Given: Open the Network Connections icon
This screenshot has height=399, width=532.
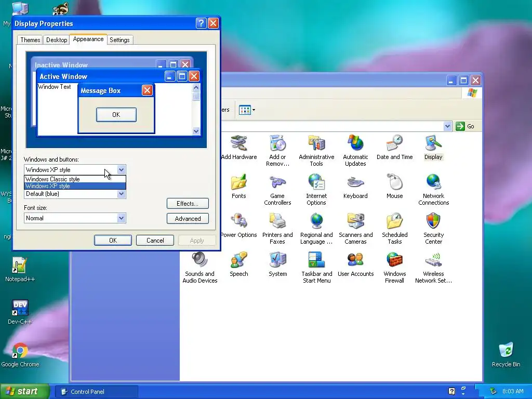Looking at the screenshot, I should coord(433,189).
